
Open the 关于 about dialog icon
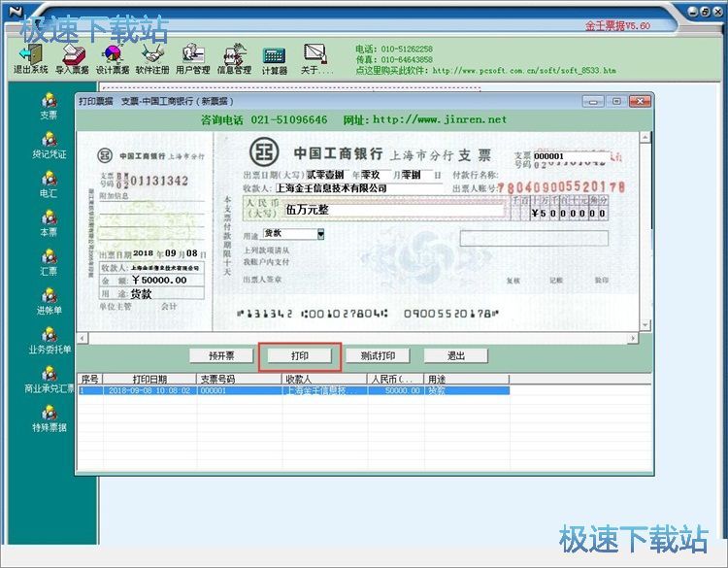(x=316, y=59)
